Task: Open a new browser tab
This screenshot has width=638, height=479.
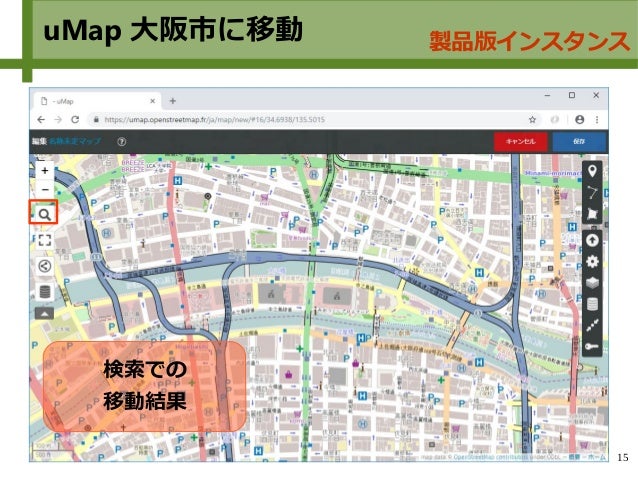Action: (x=173, y=101)
